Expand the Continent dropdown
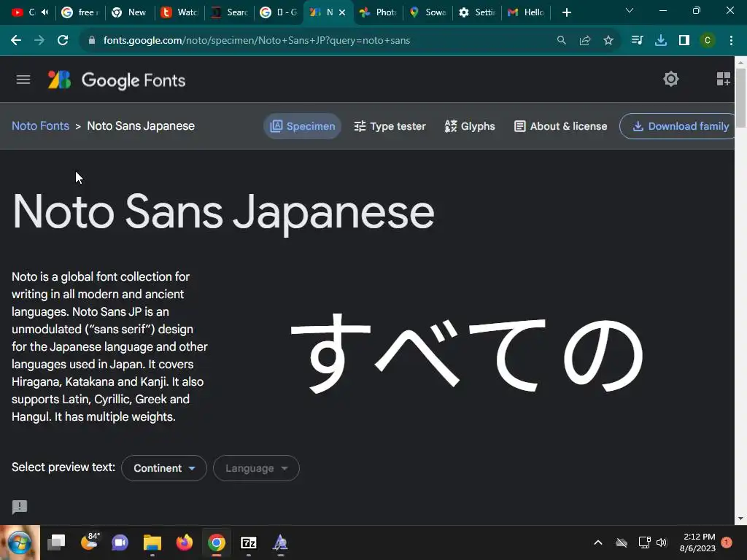Image resolution: width=747 pixels, height=560 pixels. pos(164,468)
